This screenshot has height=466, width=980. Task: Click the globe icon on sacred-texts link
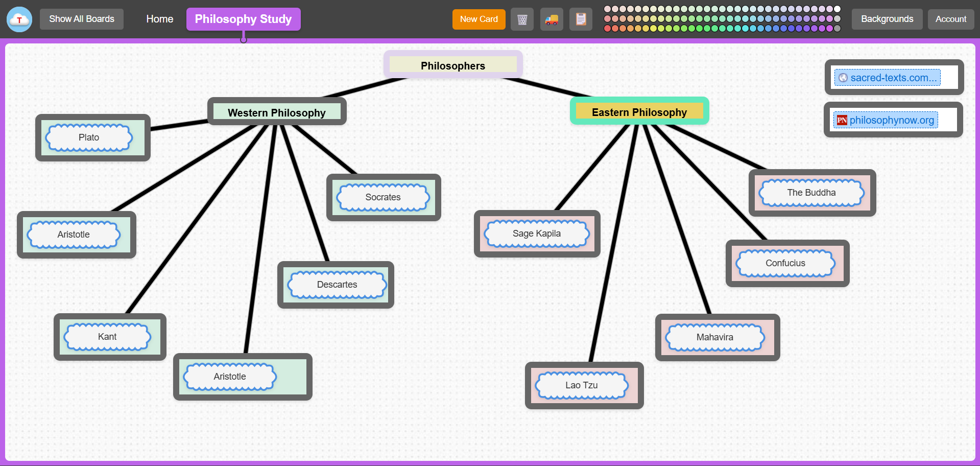(x=843, y=78)
